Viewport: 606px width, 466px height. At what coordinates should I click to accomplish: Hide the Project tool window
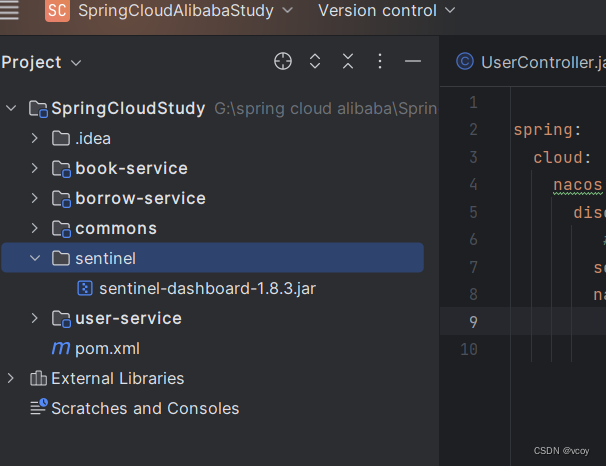412,62
